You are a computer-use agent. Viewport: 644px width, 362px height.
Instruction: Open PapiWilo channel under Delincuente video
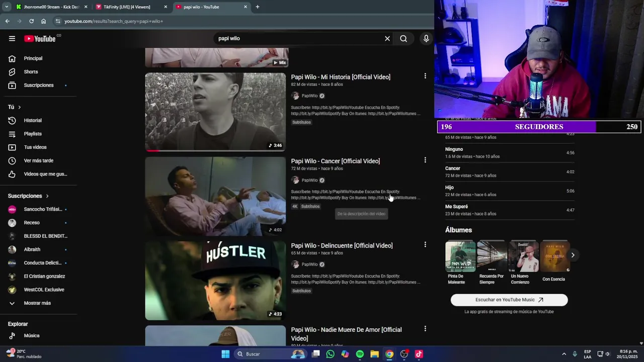[309, 264]
